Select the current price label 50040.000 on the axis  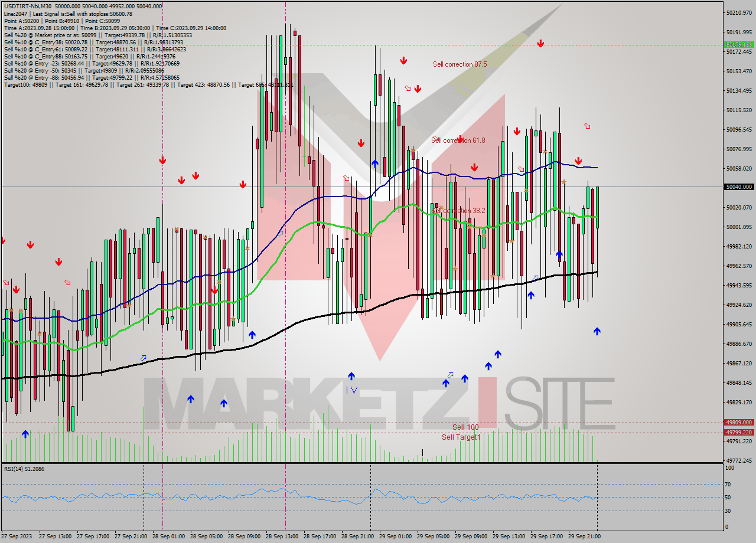pos(739,187)
